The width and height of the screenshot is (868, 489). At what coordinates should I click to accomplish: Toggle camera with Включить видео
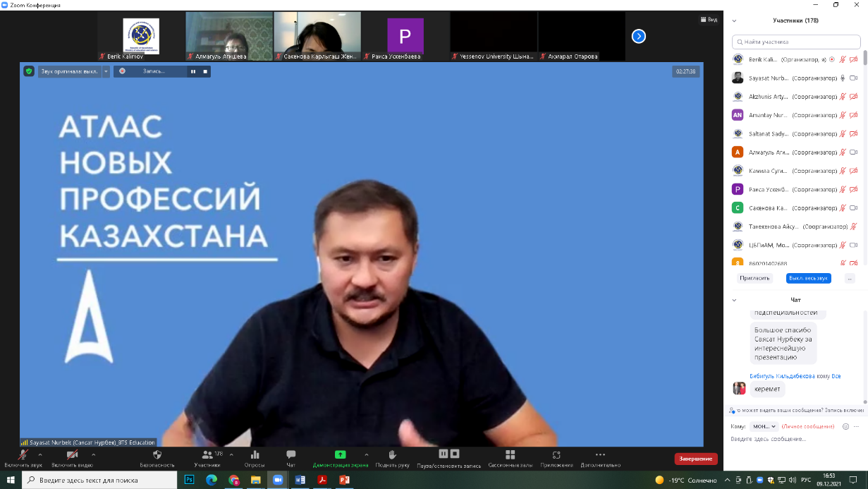click(71, 455)
